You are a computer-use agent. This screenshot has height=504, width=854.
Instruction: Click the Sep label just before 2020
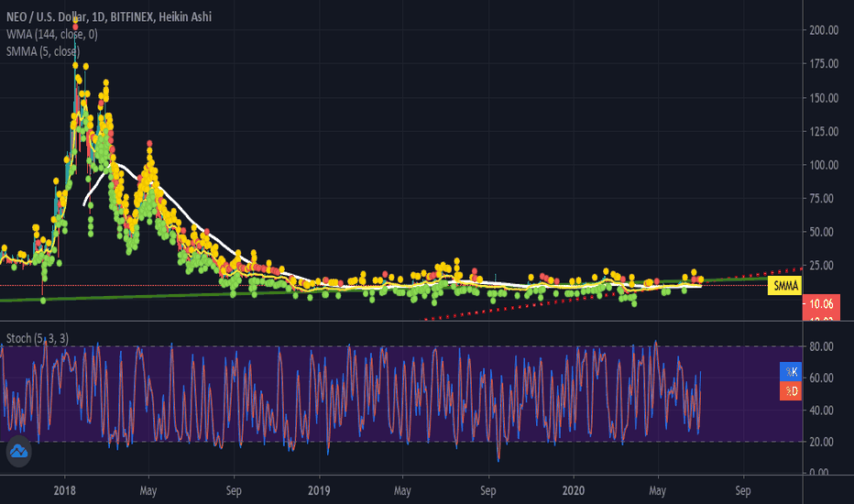(488, 490)
